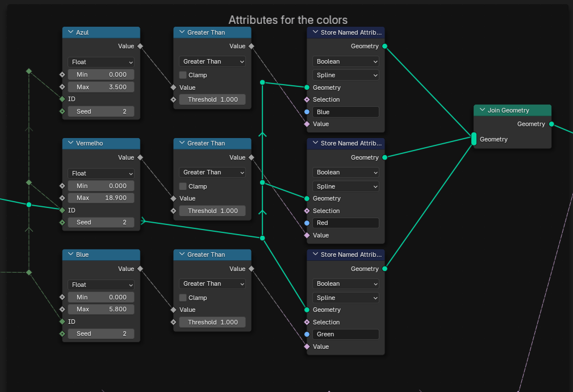Click the Red attribute name field
Screen dimensions: 573x392
(x=346, y=223)
